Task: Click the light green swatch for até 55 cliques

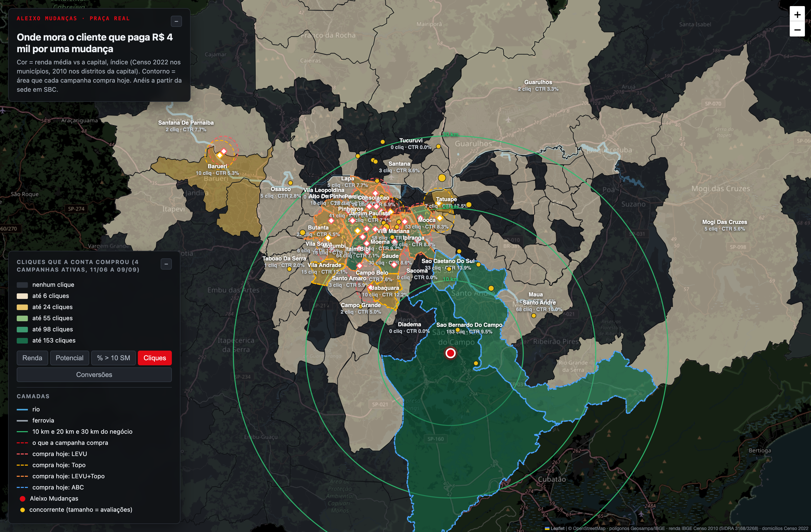Action: tap(22, 318)
